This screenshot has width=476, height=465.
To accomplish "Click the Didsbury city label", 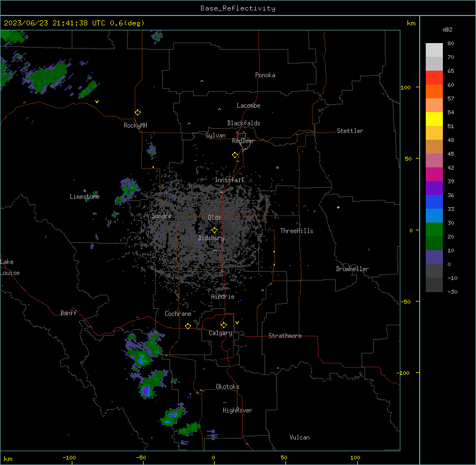I will 211,238.
